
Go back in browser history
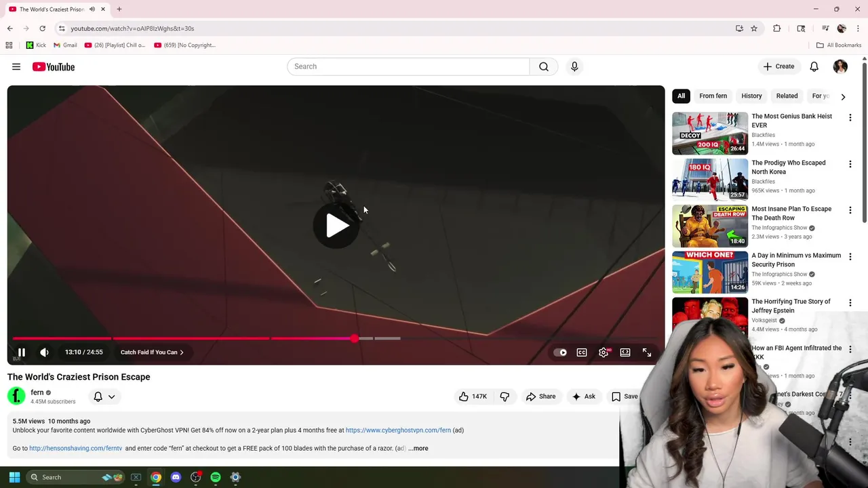tap(10, 28)
